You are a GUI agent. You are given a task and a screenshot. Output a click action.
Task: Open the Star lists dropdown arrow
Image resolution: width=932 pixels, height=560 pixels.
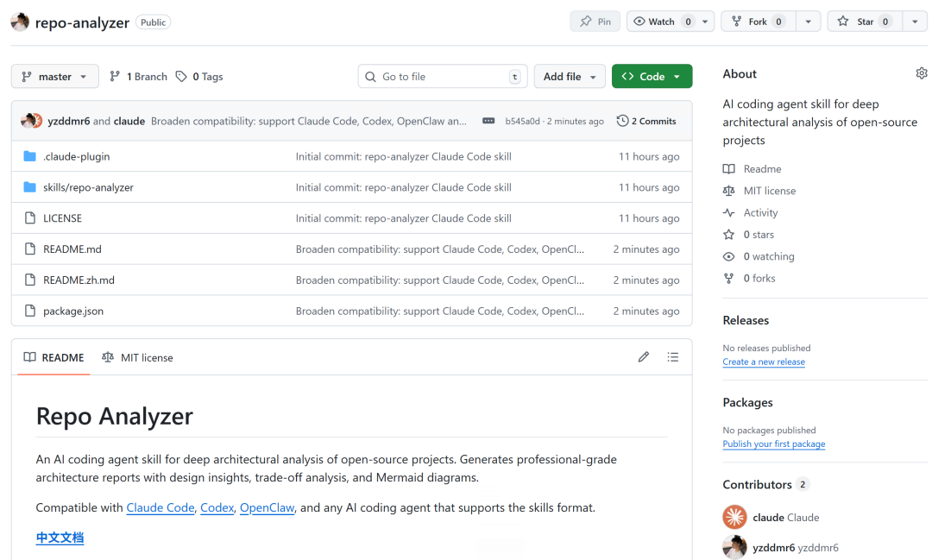[915, 22]
